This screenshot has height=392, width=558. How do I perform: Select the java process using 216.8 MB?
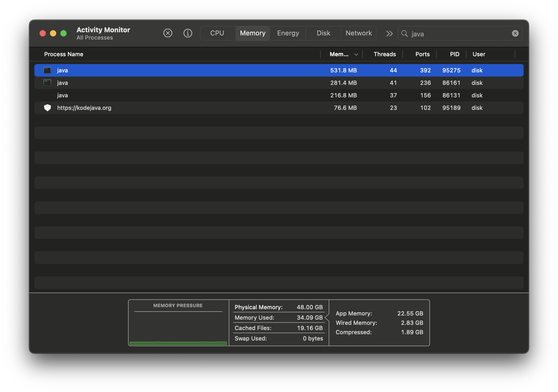pyautogui.click(x=182, y=95)
